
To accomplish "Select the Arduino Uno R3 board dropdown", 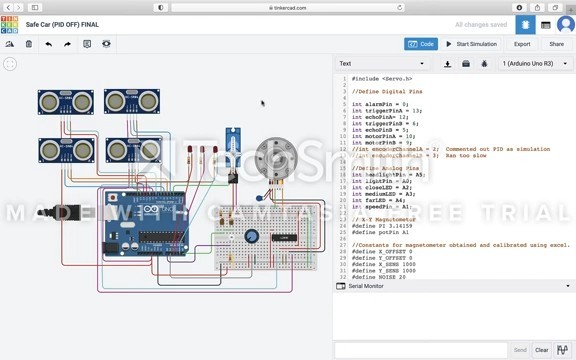I will (x=534, y=64).
